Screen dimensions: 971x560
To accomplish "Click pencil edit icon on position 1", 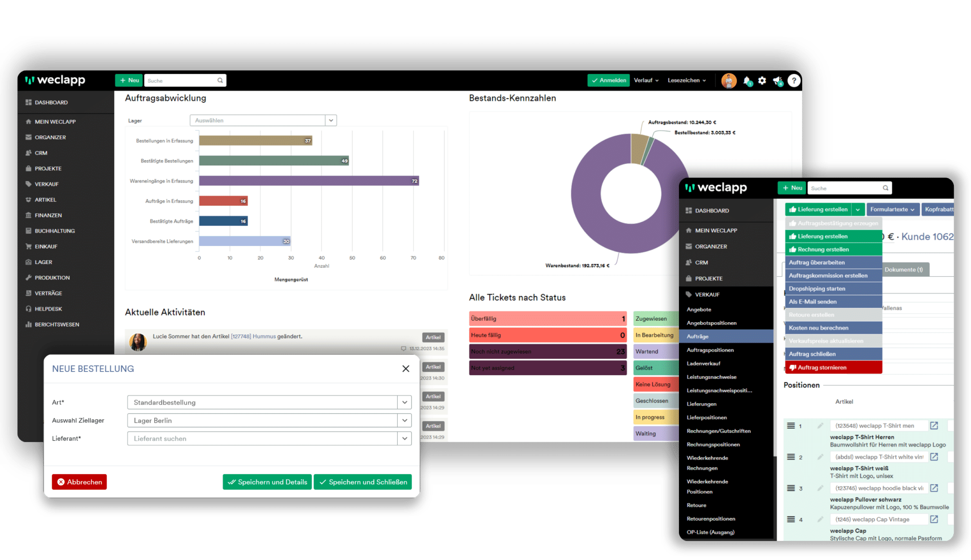I will pyautogui.click(x=820, y=425).
